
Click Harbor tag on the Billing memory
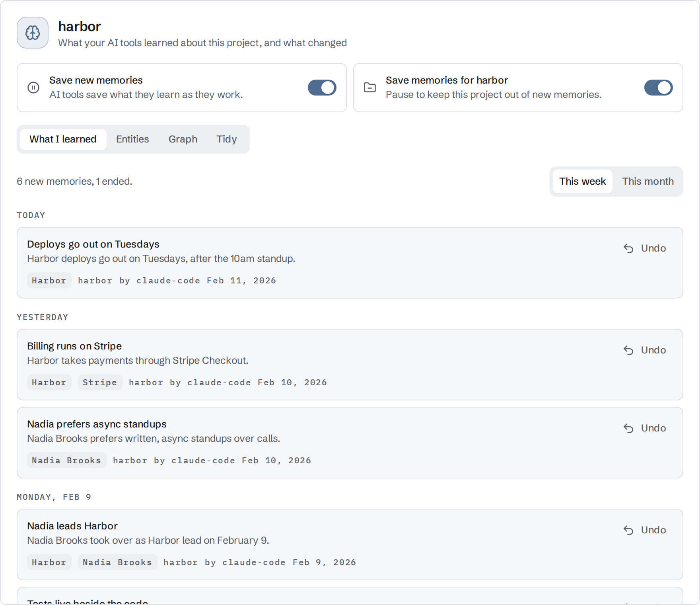(x=49, y=382)
